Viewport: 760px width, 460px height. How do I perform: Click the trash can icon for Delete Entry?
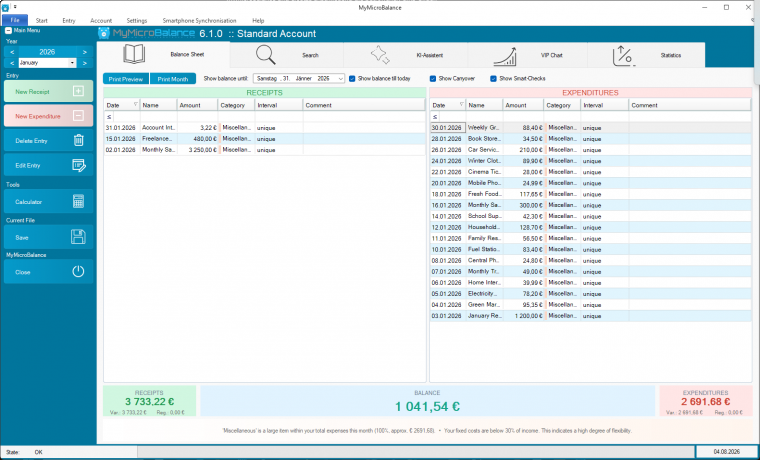coord(79,141)
